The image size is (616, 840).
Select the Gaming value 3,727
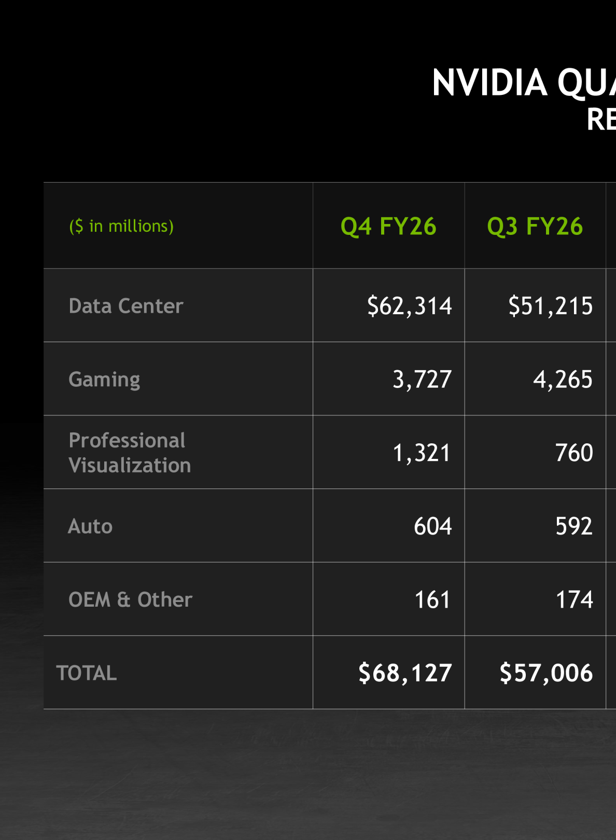[422, 380]
